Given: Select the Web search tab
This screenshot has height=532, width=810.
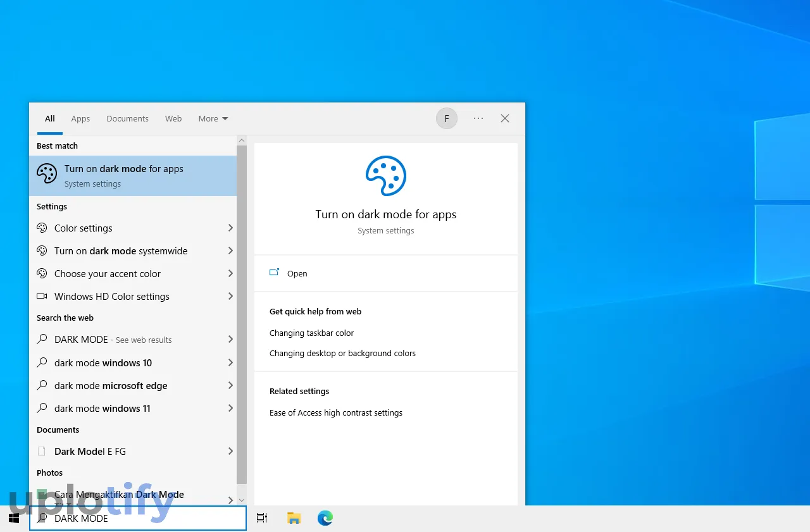Looking at the screenshot, I should [x=173, y=118].
